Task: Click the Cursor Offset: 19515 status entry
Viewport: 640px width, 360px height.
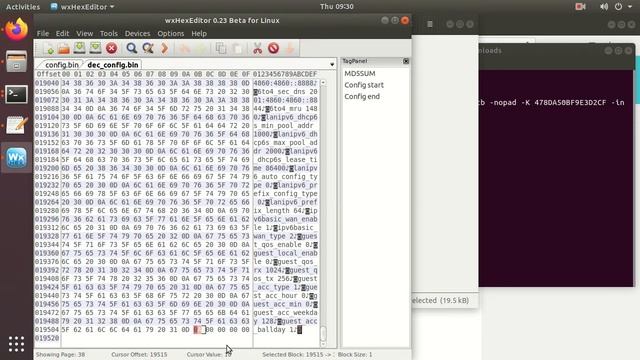Action: (139, 354)
